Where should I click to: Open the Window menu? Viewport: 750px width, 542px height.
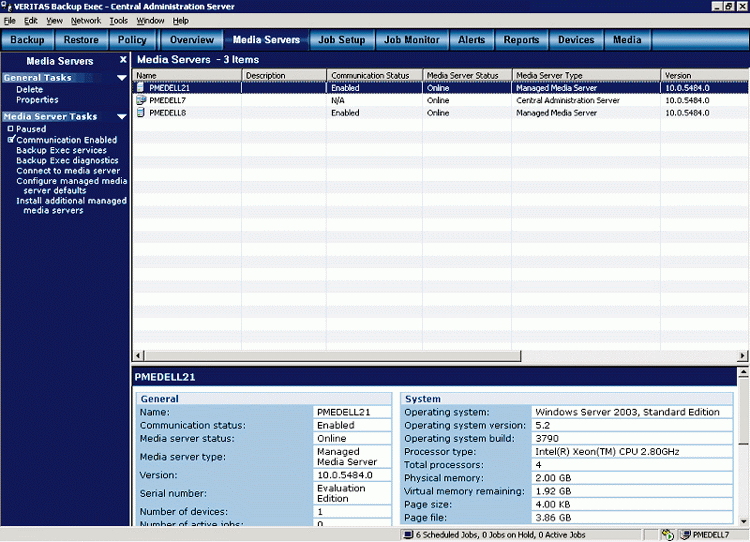(x=150, y=21)
